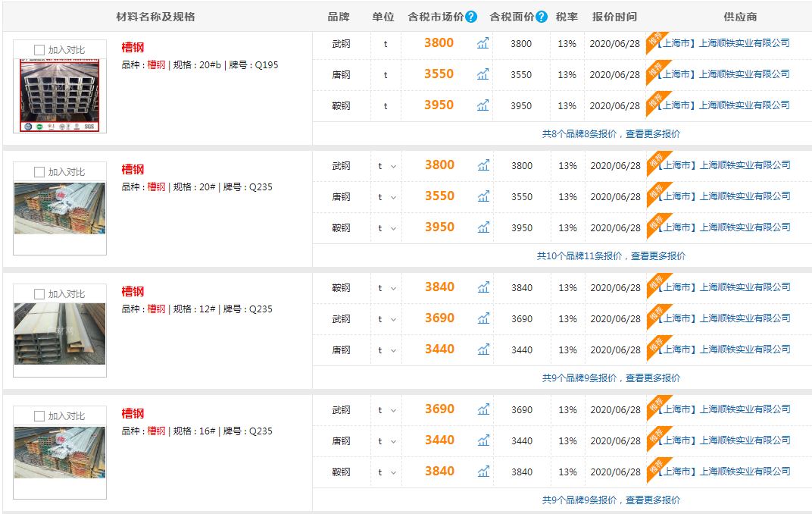Expand unit dropdown for 武钢 in 20# Q235 group

386,166
